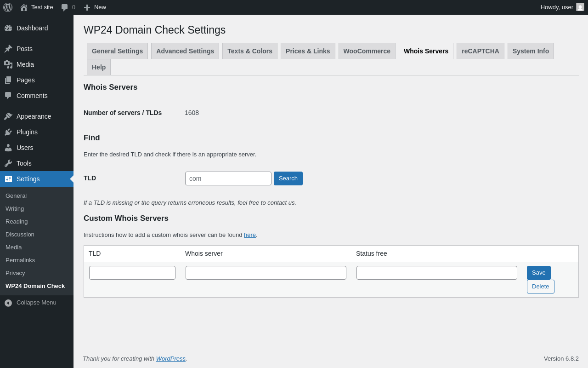588x368 pixels.
Task: Click the Users person icon
Action: [8, 148]
